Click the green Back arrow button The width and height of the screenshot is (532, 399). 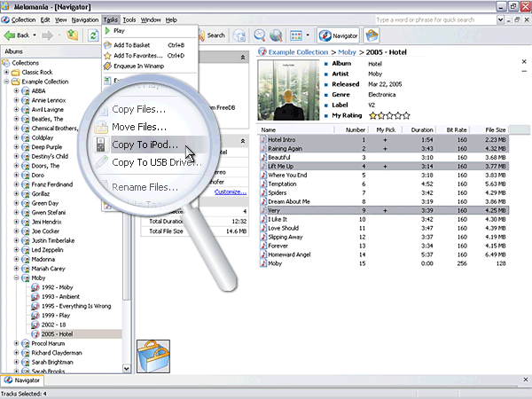(x=16, y=35)
